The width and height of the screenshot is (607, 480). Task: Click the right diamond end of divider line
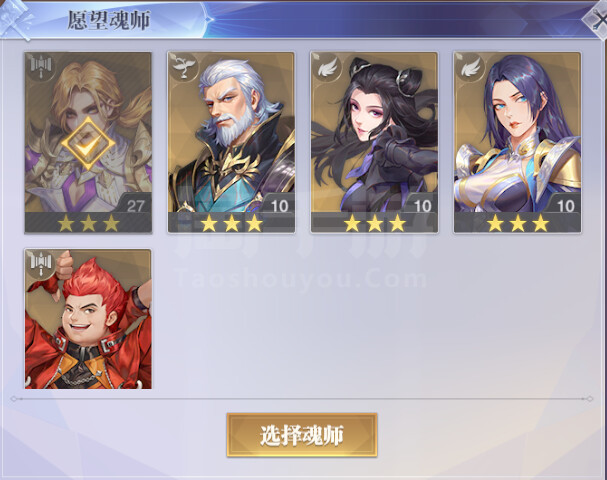point(590,398)
